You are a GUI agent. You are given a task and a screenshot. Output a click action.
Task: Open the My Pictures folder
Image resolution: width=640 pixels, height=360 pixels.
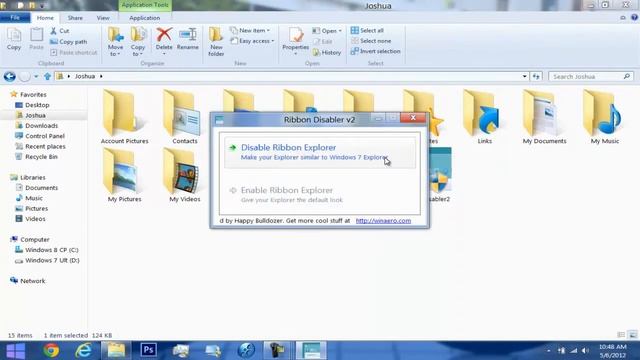[124, 176]
